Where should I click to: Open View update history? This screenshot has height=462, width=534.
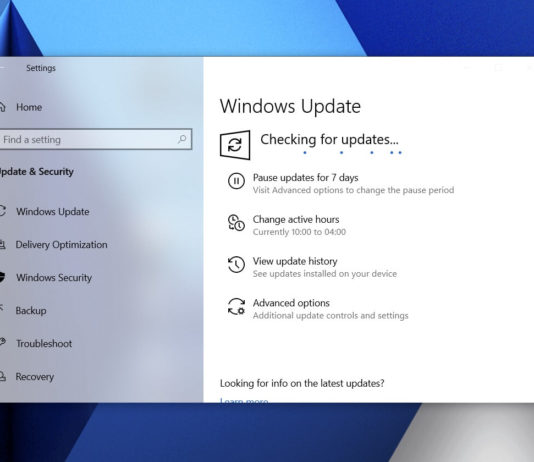tap(295, 261)
